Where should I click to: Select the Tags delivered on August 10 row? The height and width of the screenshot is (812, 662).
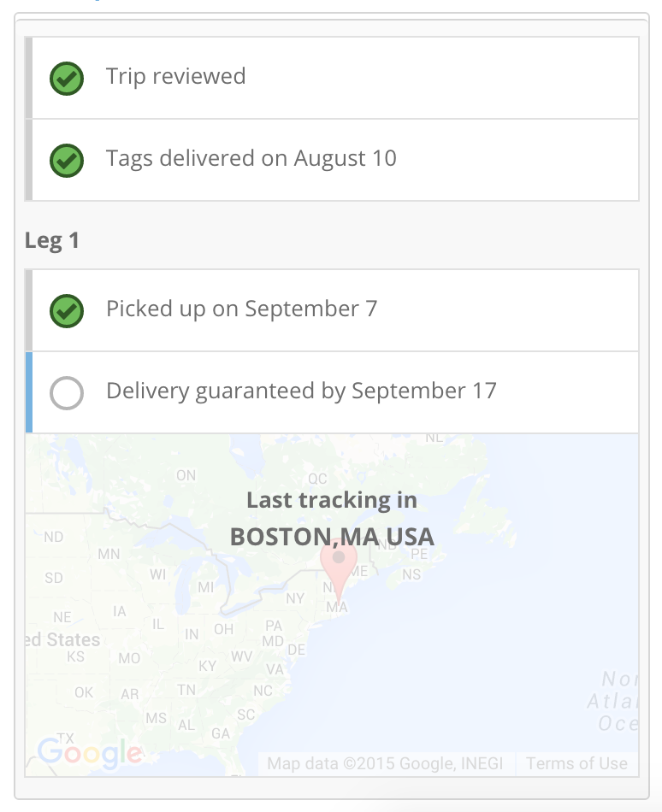click(332, 160)
